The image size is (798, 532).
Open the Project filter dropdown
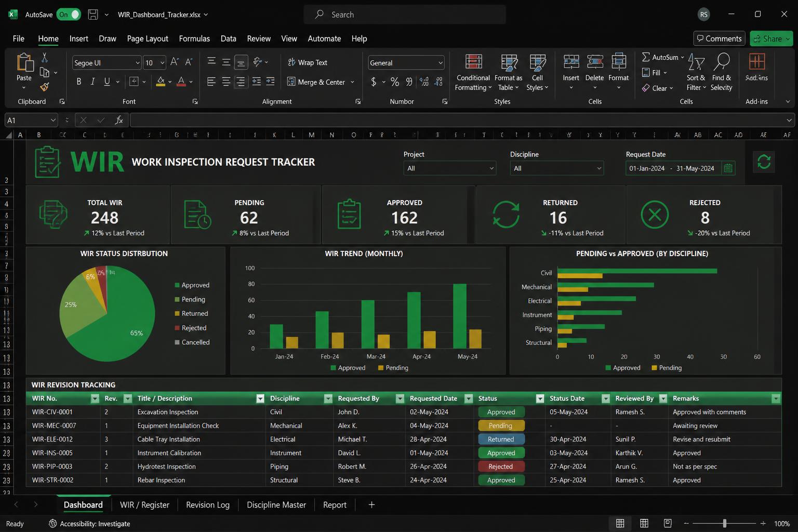pos(450,168)
